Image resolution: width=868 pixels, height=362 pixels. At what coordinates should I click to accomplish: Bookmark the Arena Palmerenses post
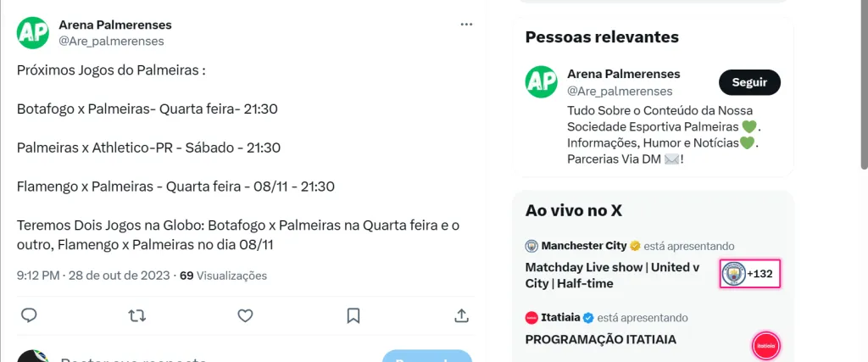[x=353, y=315]
